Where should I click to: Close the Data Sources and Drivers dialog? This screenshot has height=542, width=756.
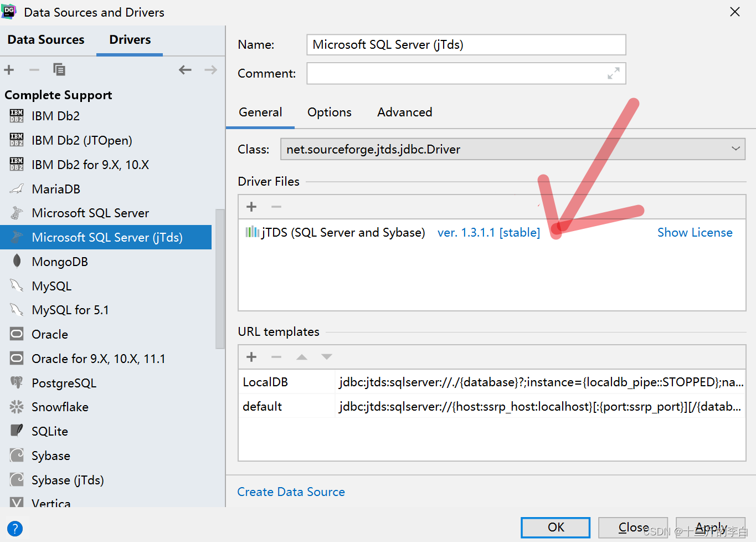(735, 12)
